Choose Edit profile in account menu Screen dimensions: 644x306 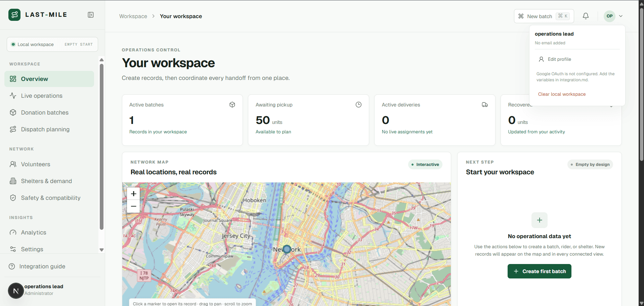point(577,59)
